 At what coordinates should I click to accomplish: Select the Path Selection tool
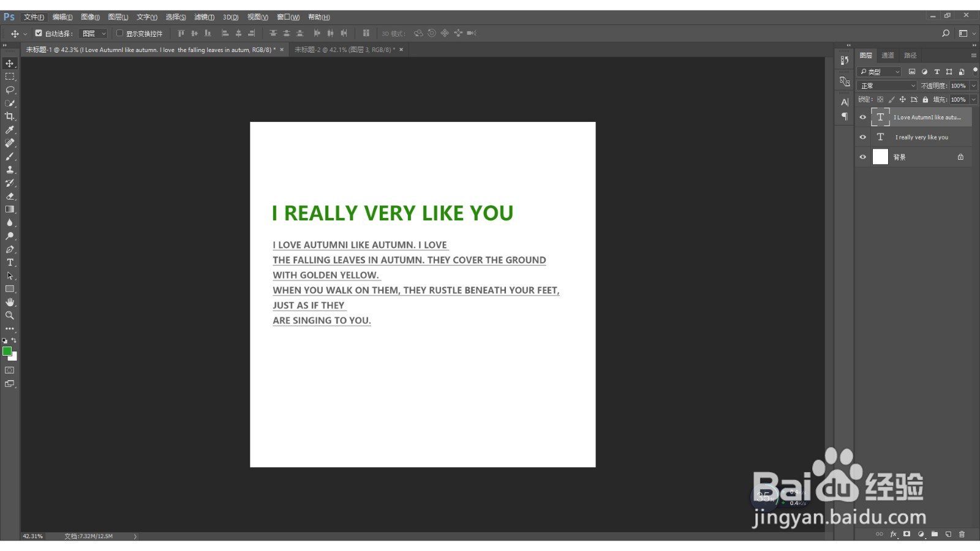(x=10, y=275)
